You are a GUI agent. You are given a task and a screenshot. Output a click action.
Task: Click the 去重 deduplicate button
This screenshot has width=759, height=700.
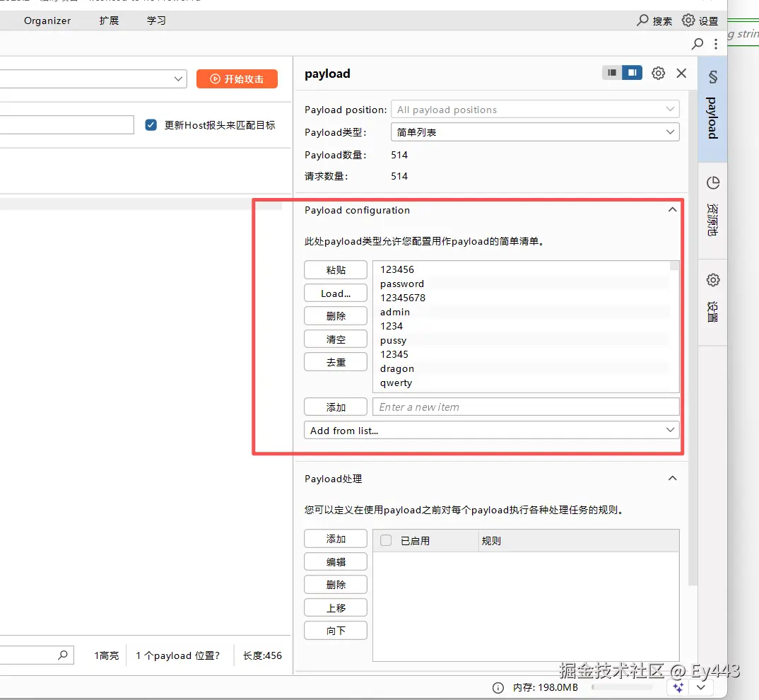pos(336,362)
